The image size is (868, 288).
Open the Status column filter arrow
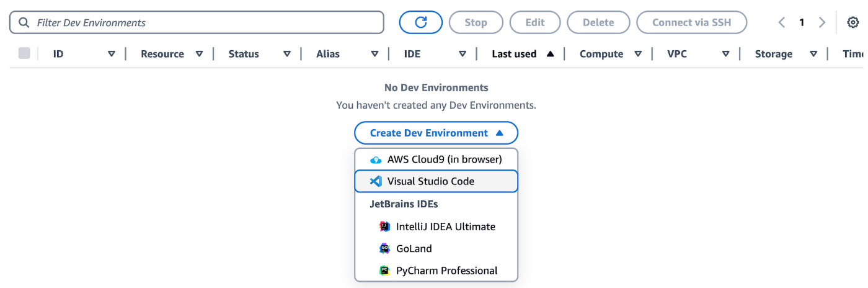[x=287, y=54]
